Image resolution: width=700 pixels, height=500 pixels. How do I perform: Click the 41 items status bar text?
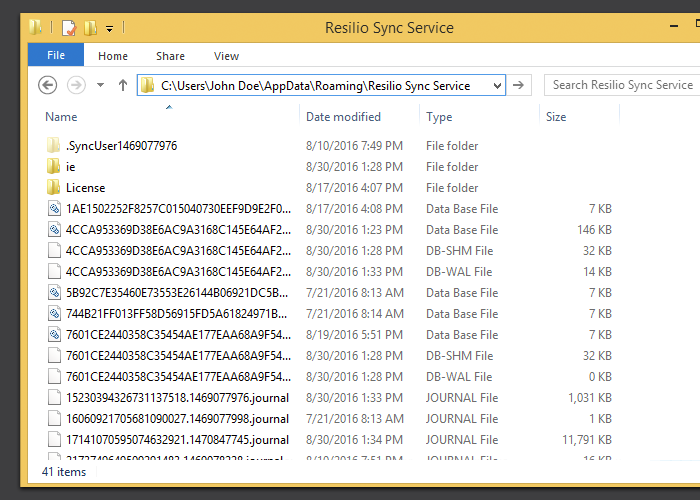pyautogui.click(x=64, y=471)
